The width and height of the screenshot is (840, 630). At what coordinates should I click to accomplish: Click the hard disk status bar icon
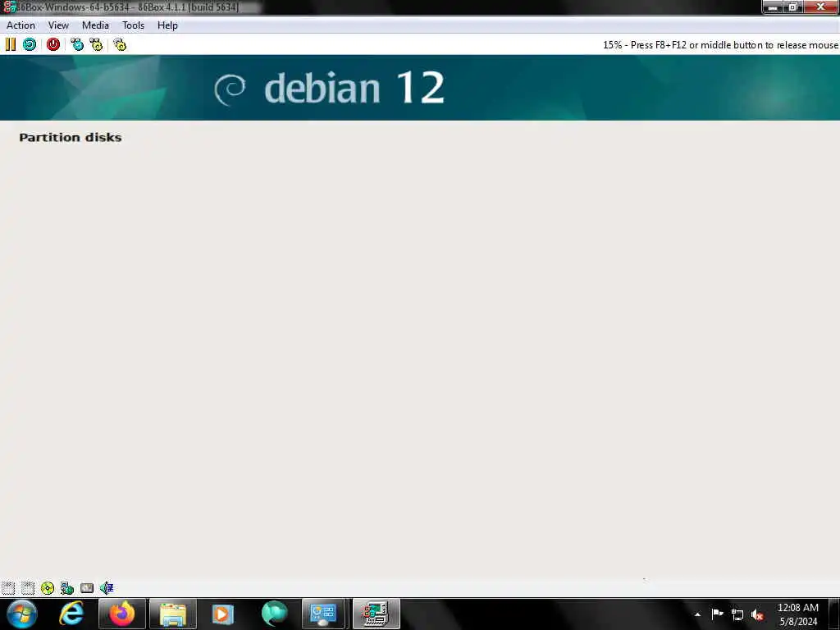87,587
